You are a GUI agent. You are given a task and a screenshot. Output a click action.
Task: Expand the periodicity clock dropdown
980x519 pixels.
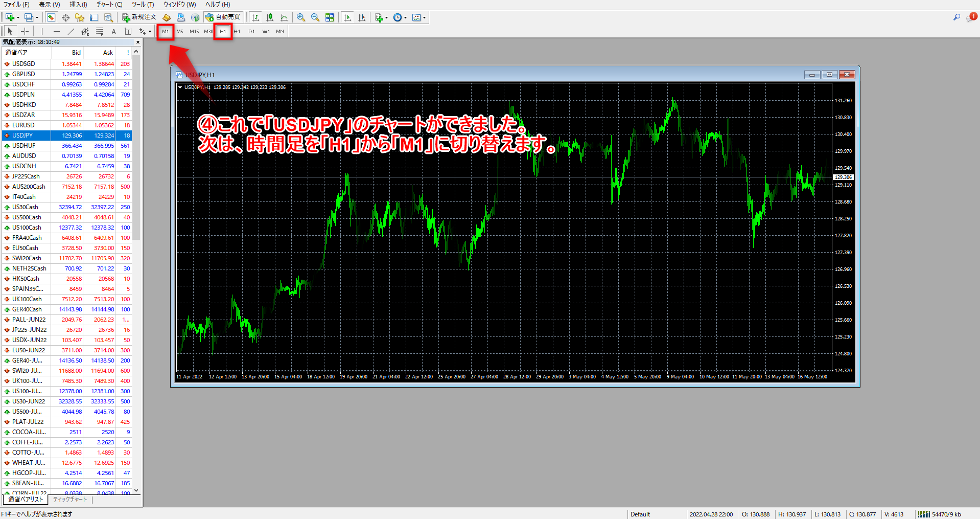[406, 18]
